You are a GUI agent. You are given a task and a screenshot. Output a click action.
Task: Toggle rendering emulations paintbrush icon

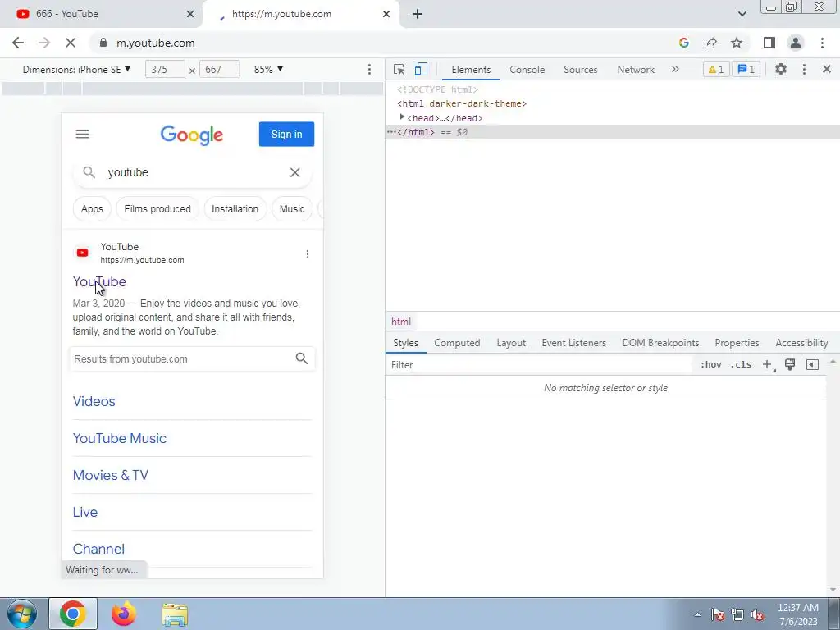tap(790, 364)
